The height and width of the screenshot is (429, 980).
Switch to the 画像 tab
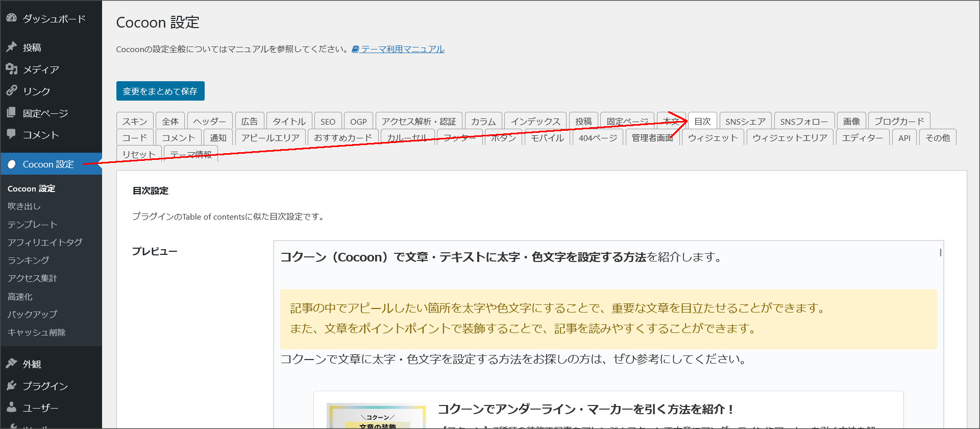851,121
